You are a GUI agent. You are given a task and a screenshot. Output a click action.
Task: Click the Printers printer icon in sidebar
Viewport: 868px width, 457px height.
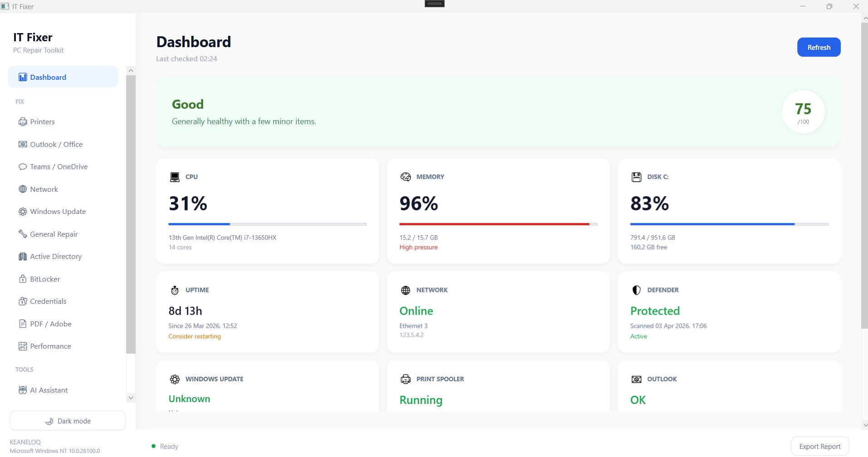click(23, 122)
